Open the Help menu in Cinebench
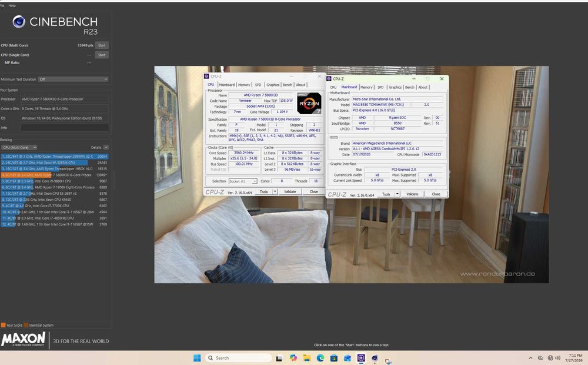Screen dimensions: 588x365 12,6
